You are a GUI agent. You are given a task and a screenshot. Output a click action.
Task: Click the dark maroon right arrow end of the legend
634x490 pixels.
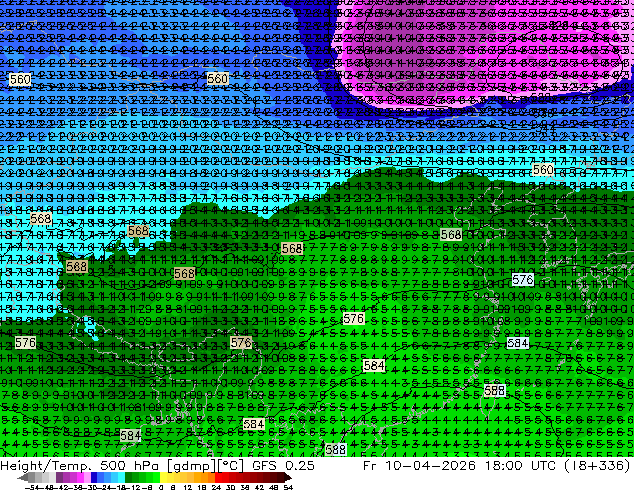point(288,477)
